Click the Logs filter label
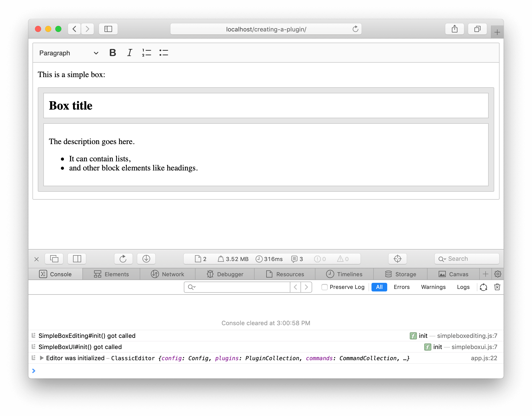This screenshot has height=416, width=532. (463, 286)
